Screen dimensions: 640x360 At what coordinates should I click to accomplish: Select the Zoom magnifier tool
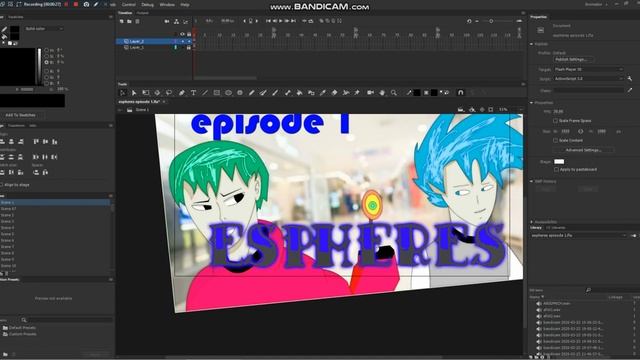[x=394, y=93]
